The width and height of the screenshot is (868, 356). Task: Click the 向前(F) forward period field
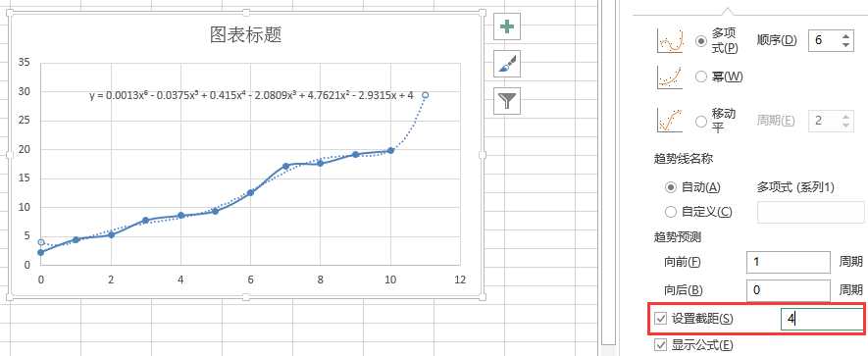789,262
